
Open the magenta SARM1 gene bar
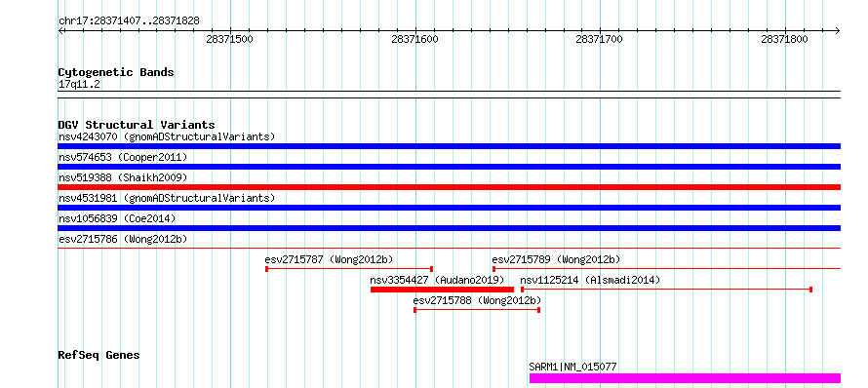[685, 378]
